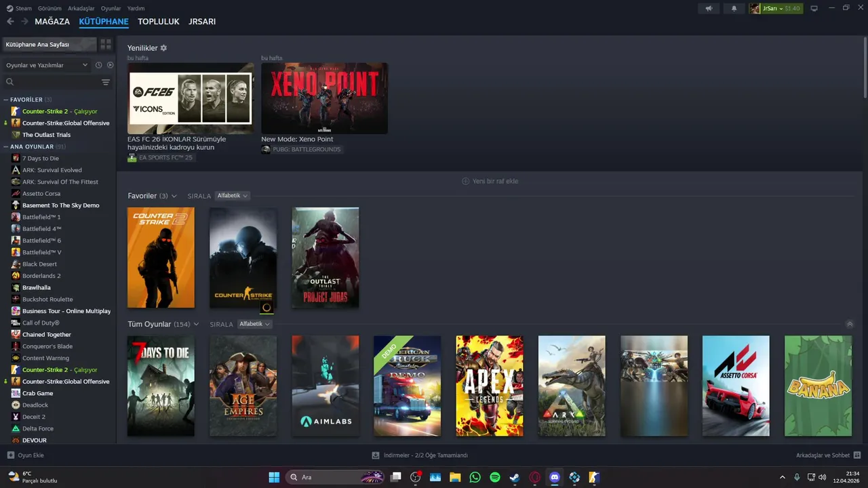Open Task View from the taskbar
Viewport: 868px width, 488px height.
(x=396, y=477)
